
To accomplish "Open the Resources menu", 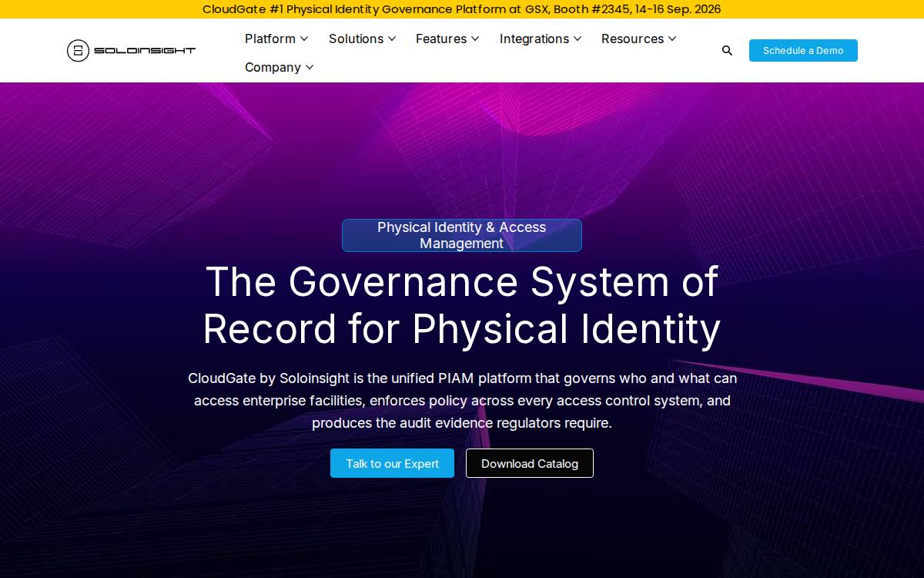I will [632, 39].
